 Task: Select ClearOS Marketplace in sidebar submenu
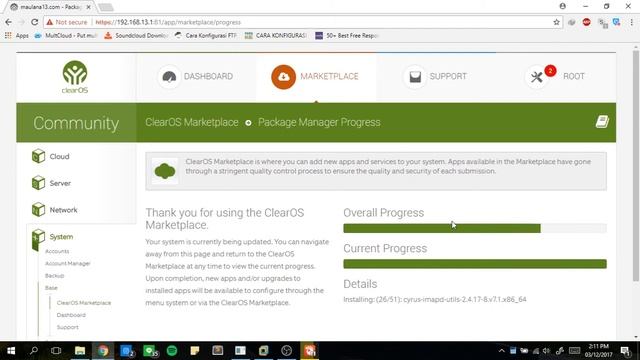[84, 303]
